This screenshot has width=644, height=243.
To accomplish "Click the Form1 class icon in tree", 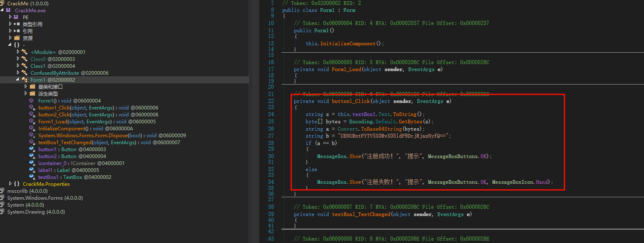I will click(24, 80).
